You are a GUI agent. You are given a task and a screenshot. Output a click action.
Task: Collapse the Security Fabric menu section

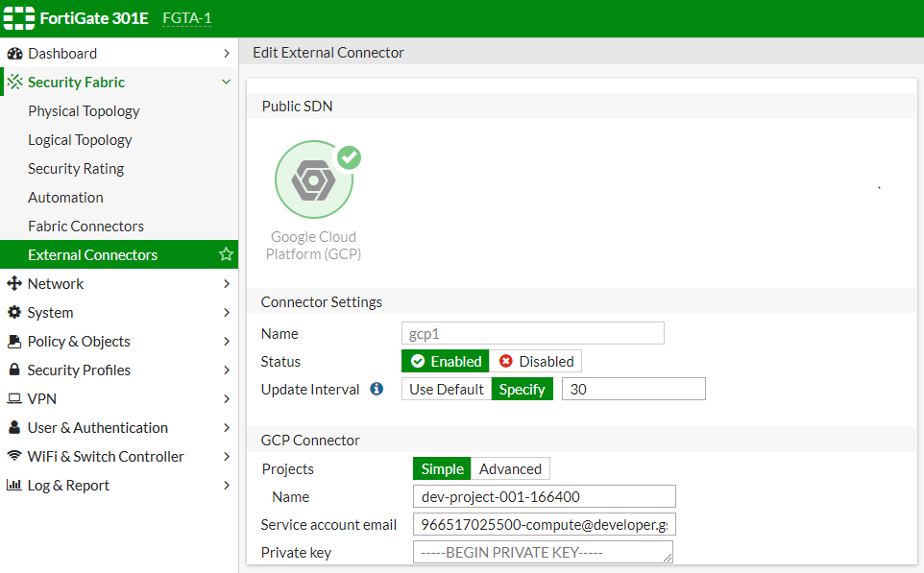(227, 82)
